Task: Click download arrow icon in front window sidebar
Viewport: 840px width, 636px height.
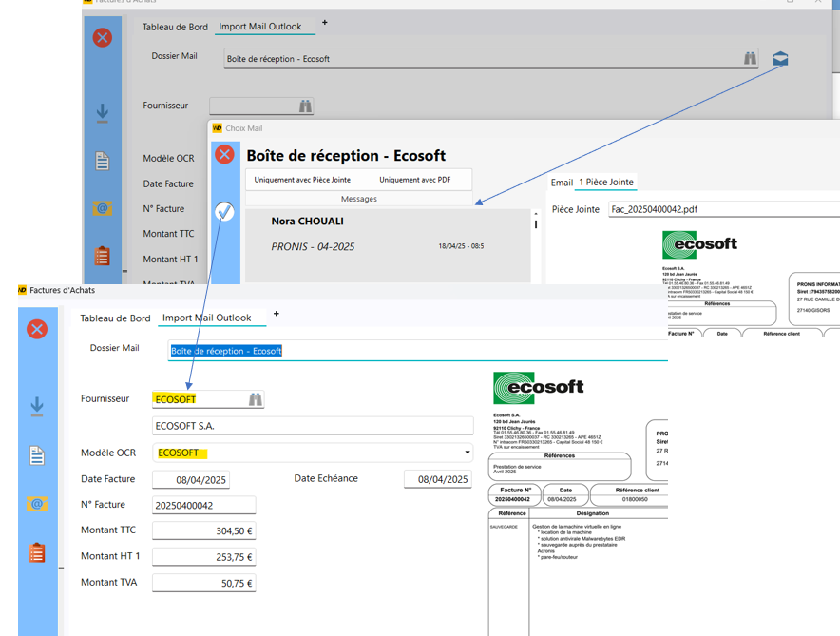Action: [x=37, y=407]
